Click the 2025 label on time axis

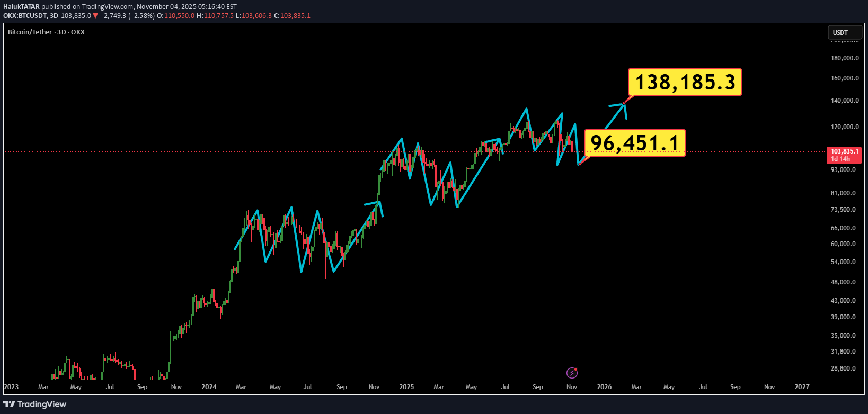[x=406, y=387]
